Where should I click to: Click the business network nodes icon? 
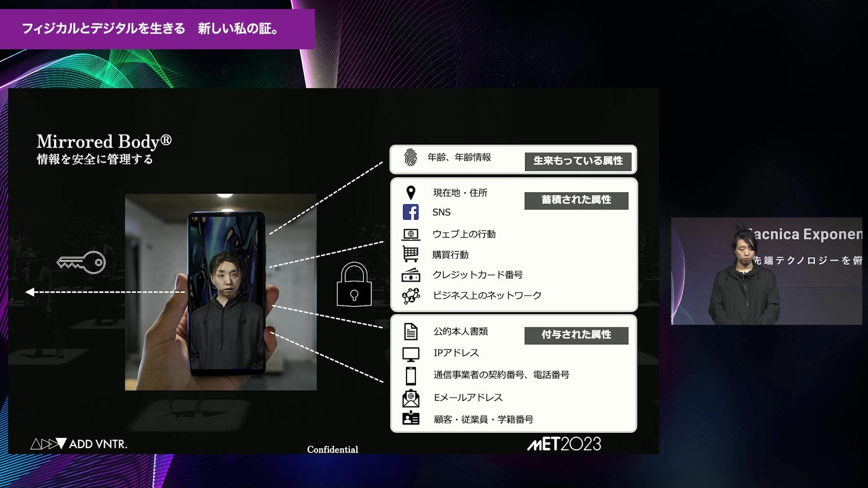click(x=410, y=296)
